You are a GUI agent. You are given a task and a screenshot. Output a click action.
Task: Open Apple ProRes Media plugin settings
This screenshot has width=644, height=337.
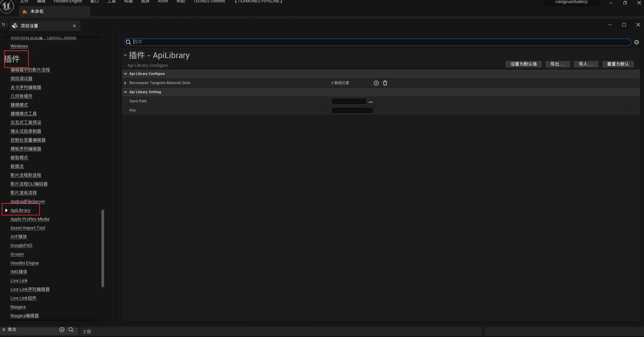[30, 219]
